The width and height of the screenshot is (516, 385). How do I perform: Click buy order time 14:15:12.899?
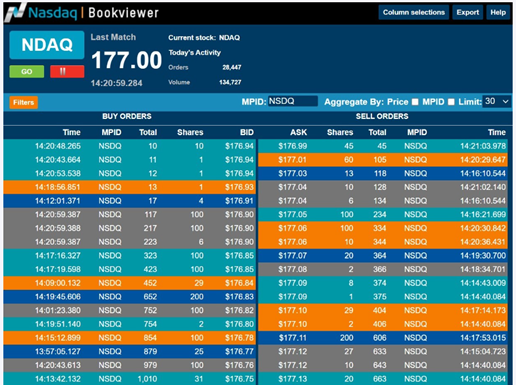[58, 338]
